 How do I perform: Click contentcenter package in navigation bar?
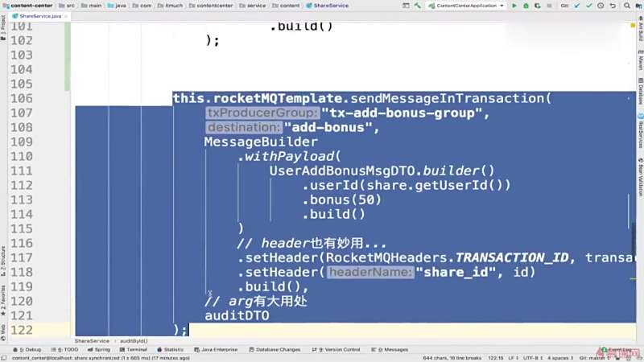click(211, 6)
